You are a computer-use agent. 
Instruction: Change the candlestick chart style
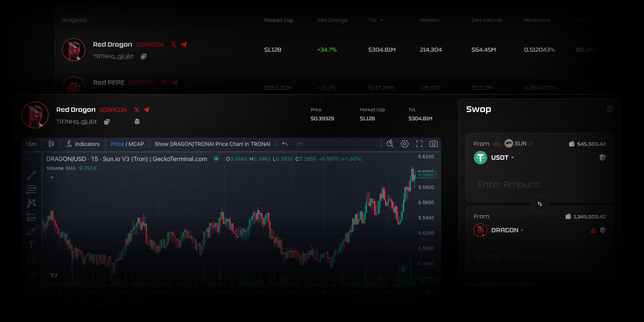click(51, 144)
